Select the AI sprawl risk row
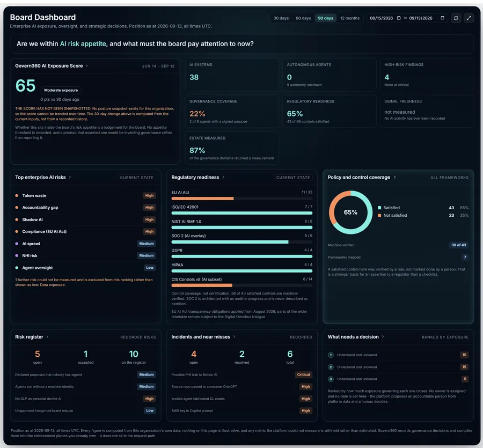 pyautogui.click(x=85, y=244)
